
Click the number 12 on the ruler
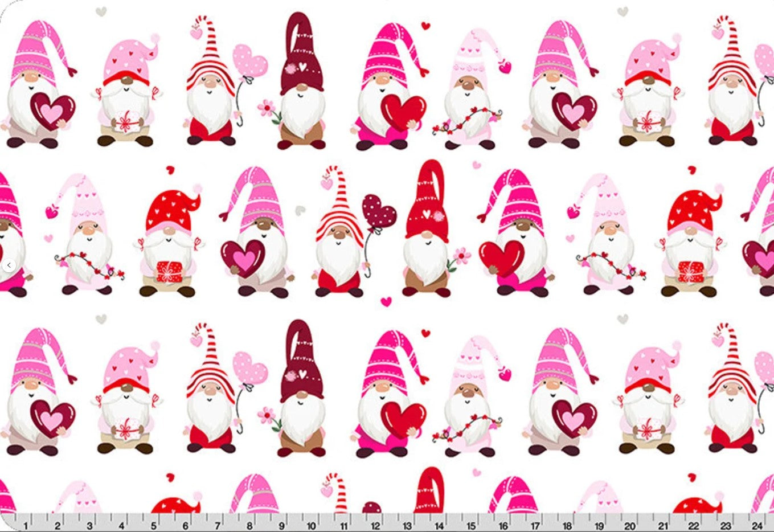(x=375, y=525)
